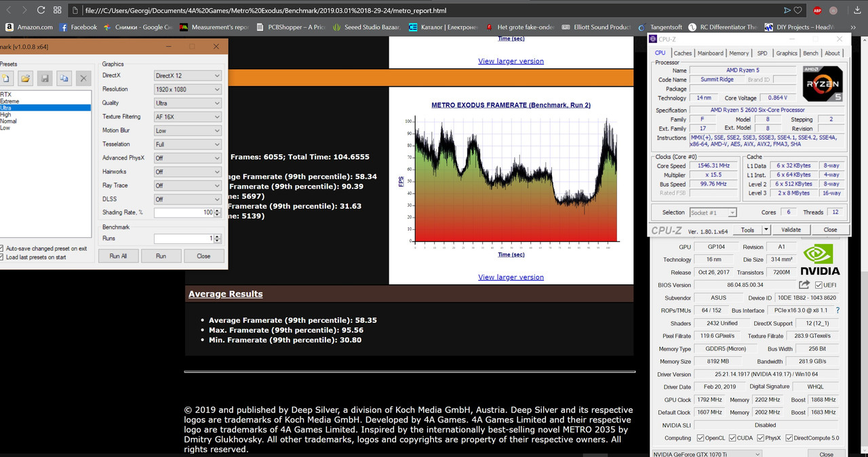Switch to the SPD tab in CPU-Z
Image resolution: width=868 pixels, height=457 pixels.
(763, 53)
